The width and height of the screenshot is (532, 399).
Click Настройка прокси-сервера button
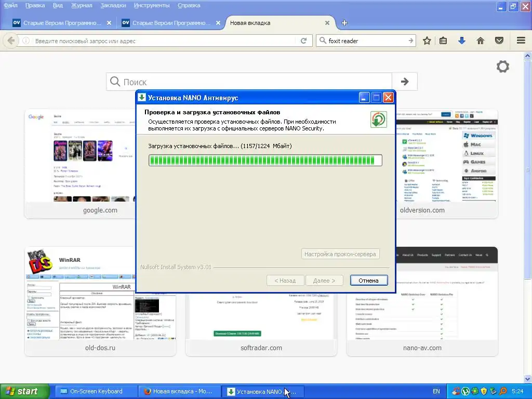pos(340,254)
